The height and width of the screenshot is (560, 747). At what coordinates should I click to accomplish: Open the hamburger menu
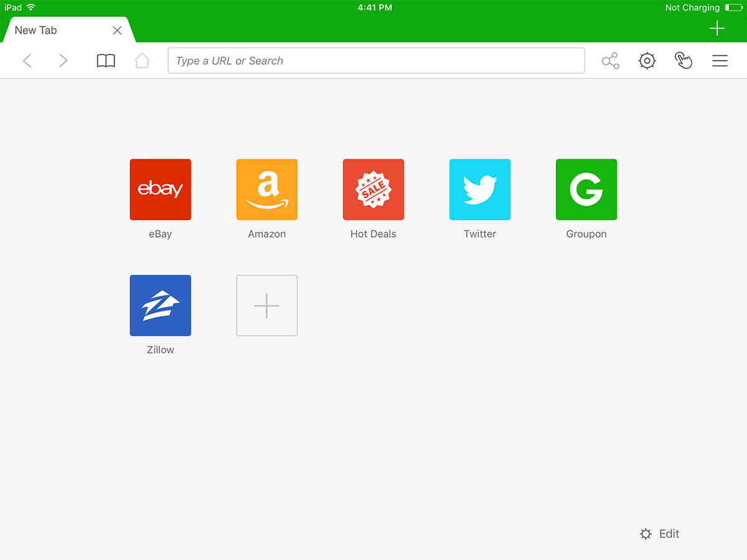720,60
